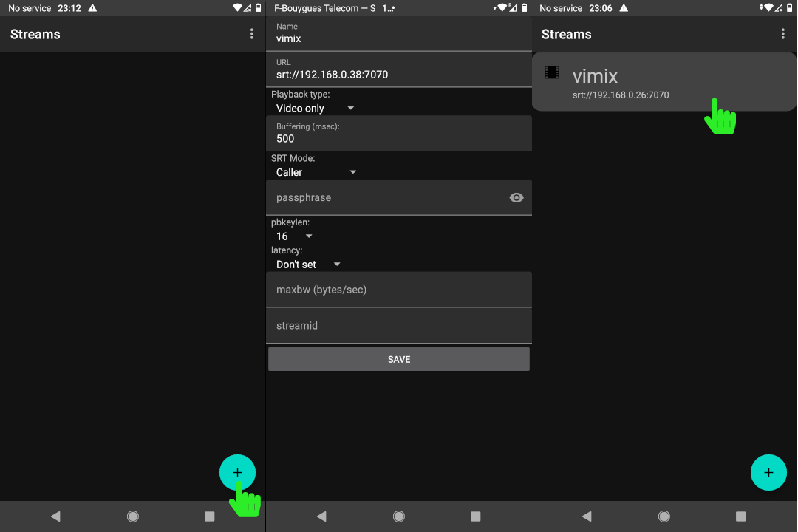Expand the pbkeylen dropdown showing 16
Viewport: 798px width, 532px height.
[x=294, y=236]
